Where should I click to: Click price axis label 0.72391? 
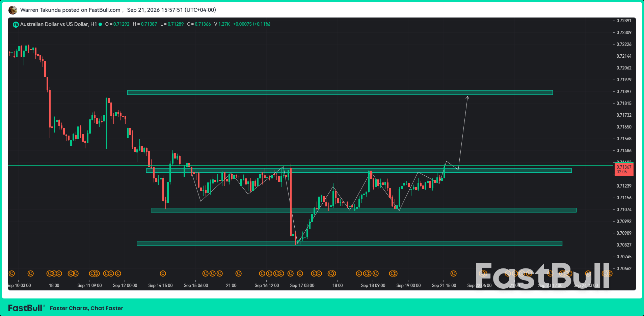(624, 21)
